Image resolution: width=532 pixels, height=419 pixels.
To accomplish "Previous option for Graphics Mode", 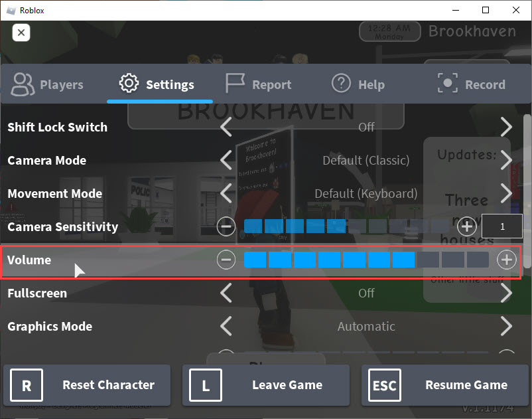I will (x=226, y=326).
